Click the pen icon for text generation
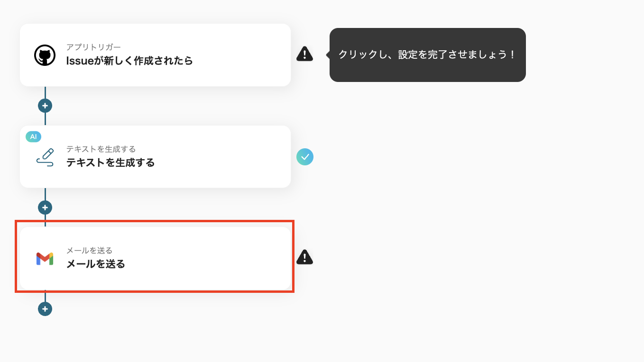 [x=45, y=157]
